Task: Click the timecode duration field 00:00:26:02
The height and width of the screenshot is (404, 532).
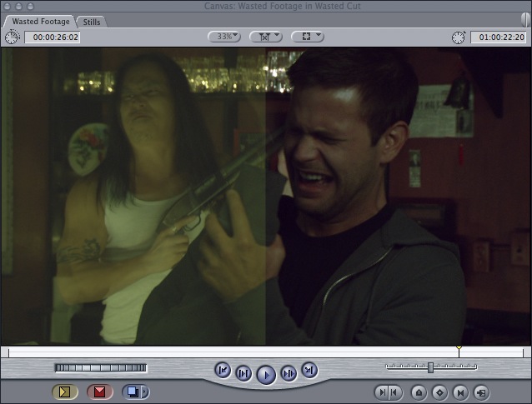Action: click(53, 37)
